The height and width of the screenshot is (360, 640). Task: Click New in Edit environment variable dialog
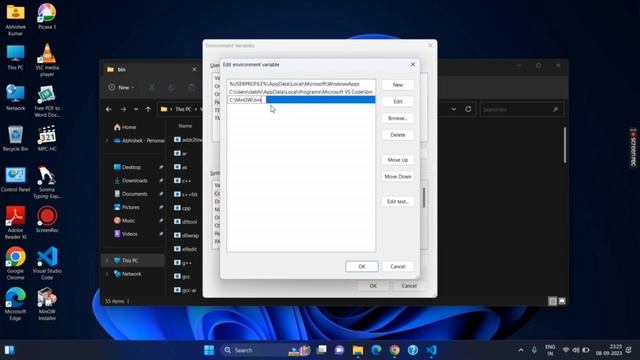click(398, 85)
